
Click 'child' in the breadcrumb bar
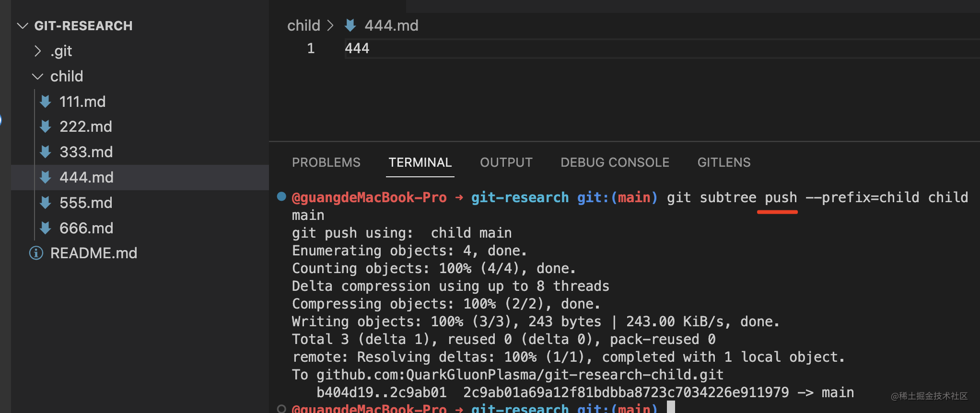pyautogui.click(x=303, y=25)
